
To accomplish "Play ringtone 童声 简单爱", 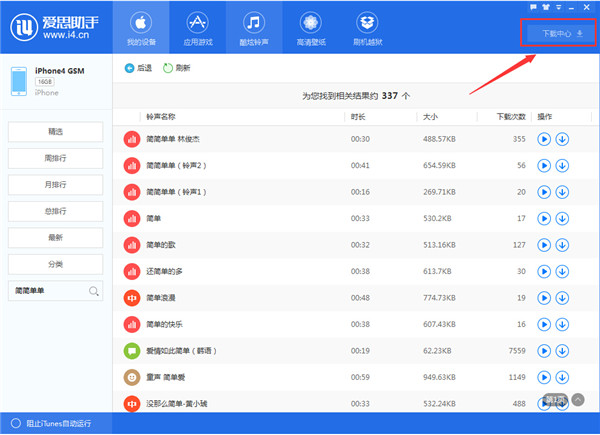I will click(544, 377).
